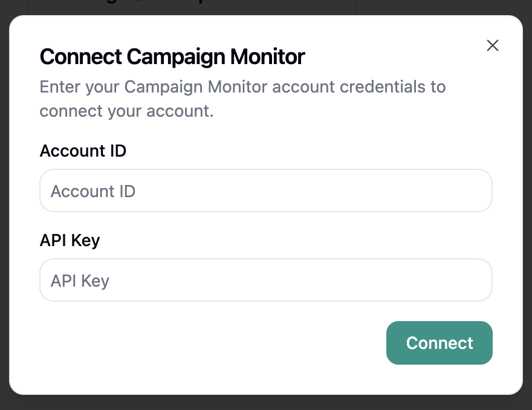Click inside the Account ID field
This screenshot has height=410, width=532.
tap(266, 190)
